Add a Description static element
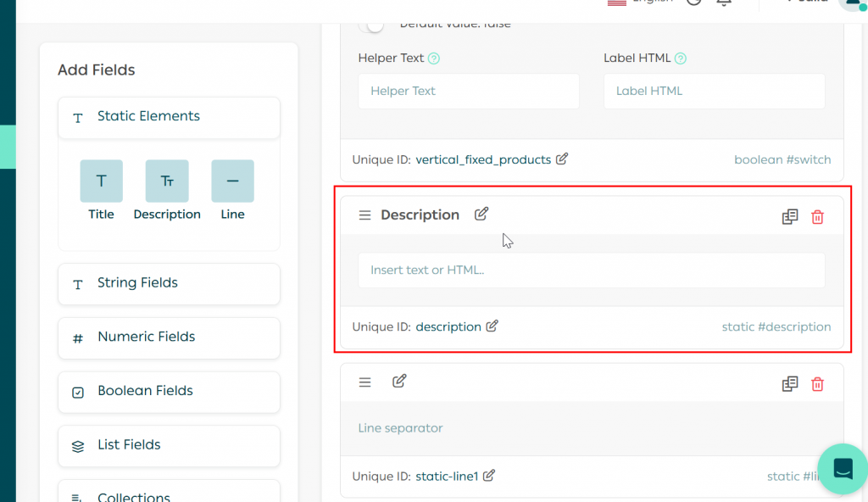The width and height of the screenshot is (868, 502). click(x=167, y=181)
